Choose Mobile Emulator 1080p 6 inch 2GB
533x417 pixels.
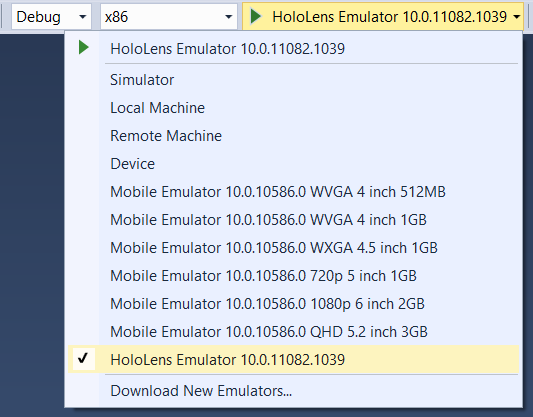click(x=294, y=303)
